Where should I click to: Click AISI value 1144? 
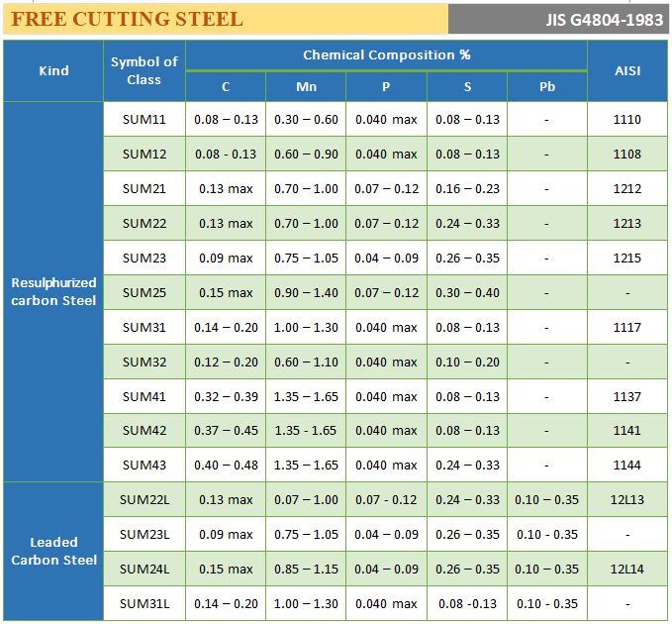[x=627, y=466]
